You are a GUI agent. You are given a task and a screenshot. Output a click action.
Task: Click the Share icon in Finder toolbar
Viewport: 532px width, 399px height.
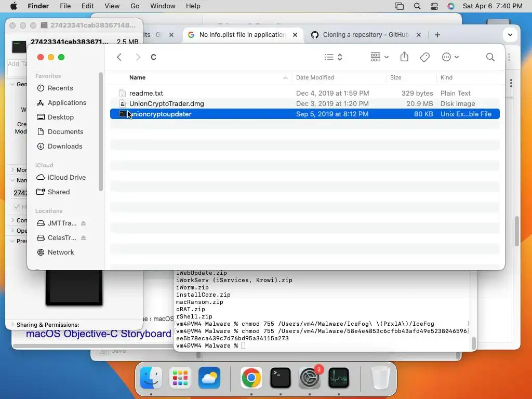click(404, 57)
